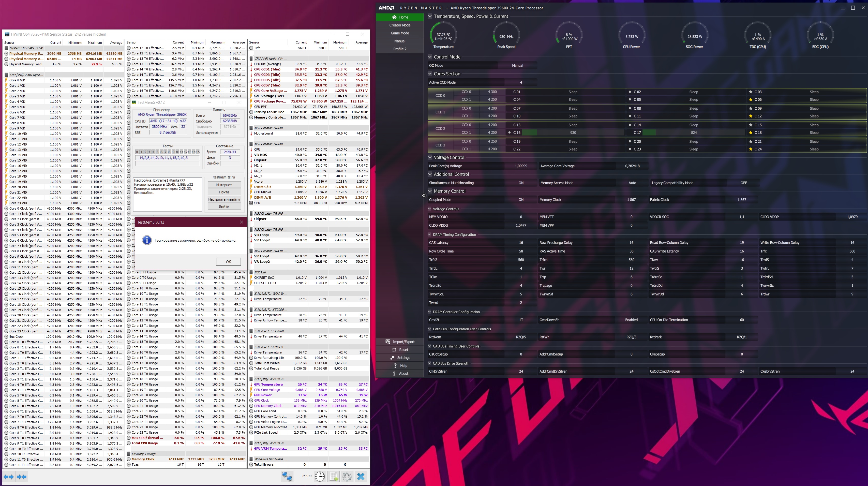
Task: Toggle Simultaneous Multithreading ON value
Action: pyautogui.click(x=521, y=183)
